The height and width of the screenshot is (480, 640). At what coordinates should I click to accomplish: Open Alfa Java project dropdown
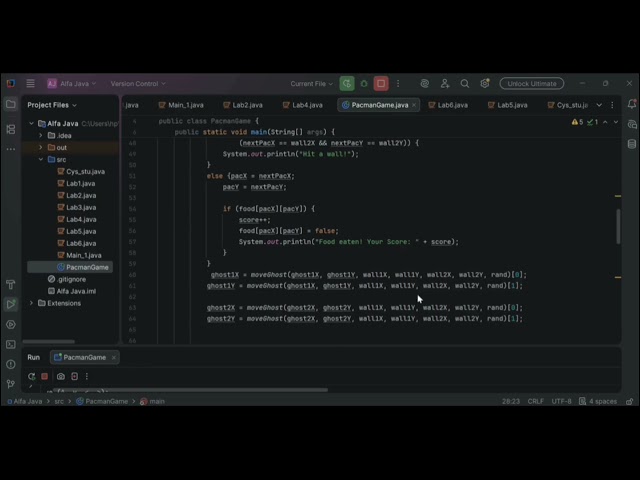tap(72, 84)
